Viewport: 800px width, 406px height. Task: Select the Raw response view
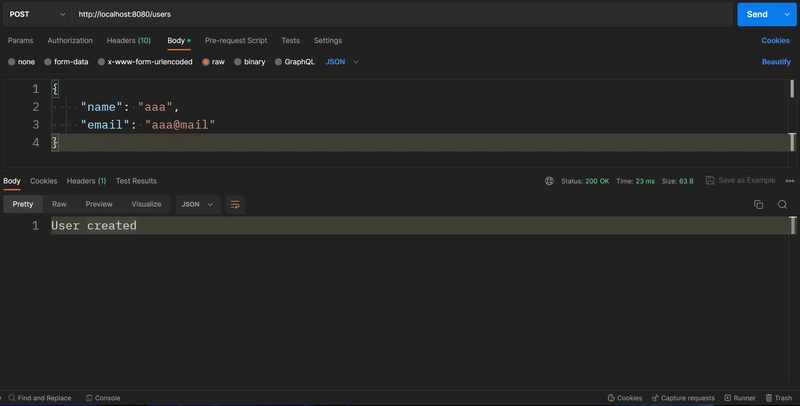coord(59,204)
